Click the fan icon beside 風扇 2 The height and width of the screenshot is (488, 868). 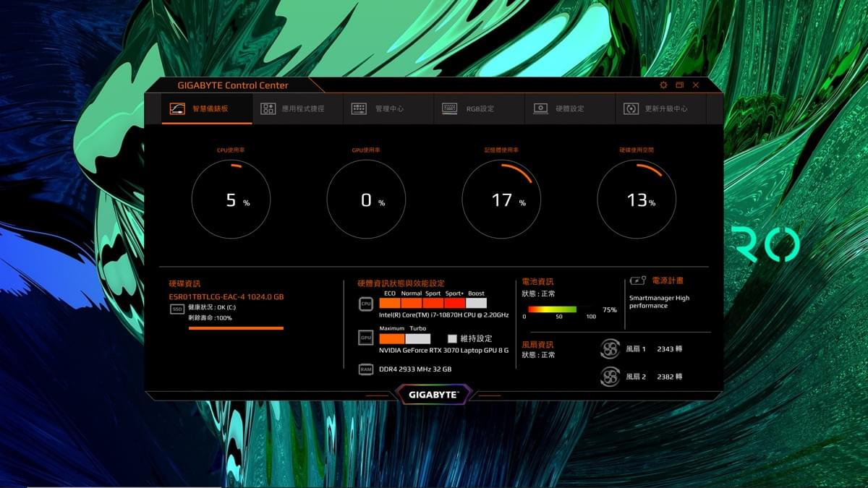tap(610, 377)
